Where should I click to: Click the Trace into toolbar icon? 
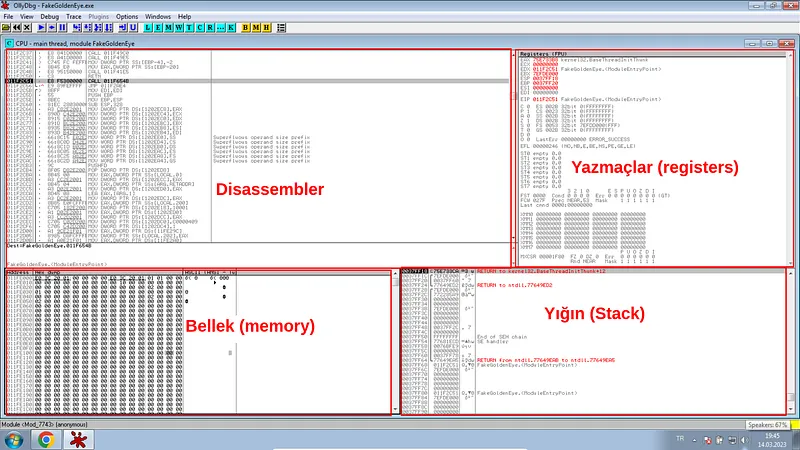coord(98,28)
